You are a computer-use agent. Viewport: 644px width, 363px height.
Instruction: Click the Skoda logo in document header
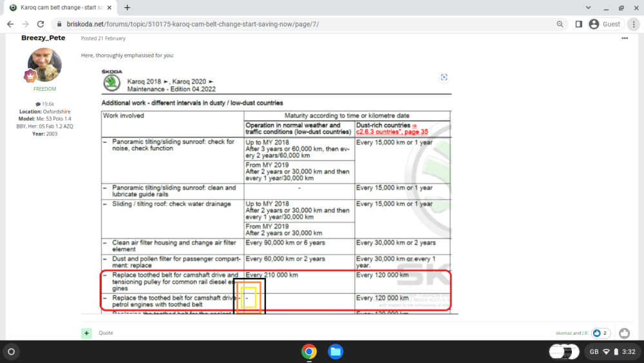tap(111, 81)
